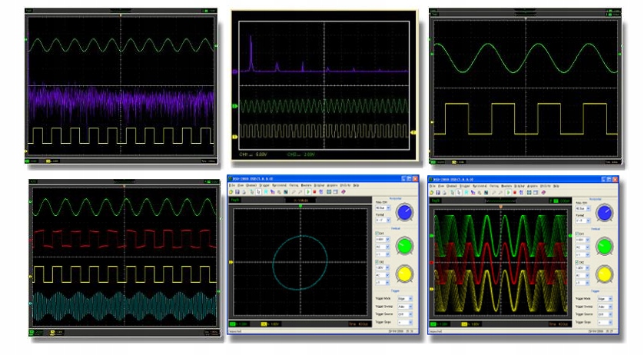Open File menu in circle-plot window
Screen dimensions: 644x355
(231, 185)
